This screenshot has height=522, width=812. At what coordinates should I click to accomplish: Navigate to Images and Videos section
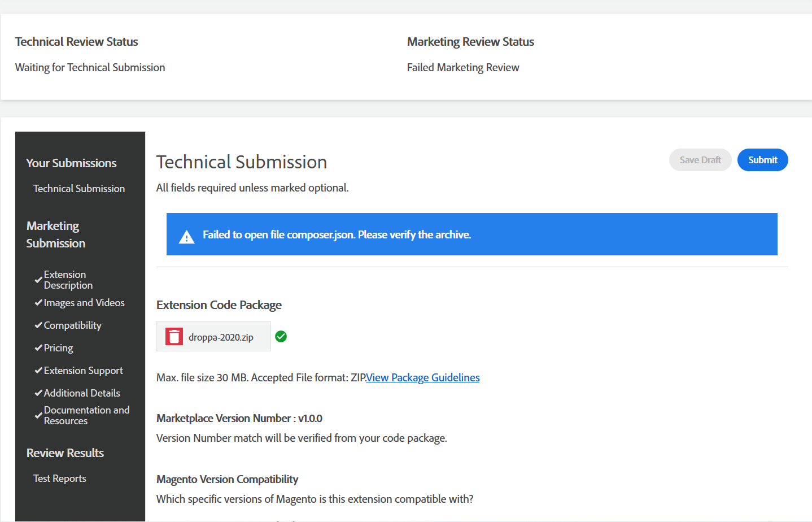coord(84,303)
